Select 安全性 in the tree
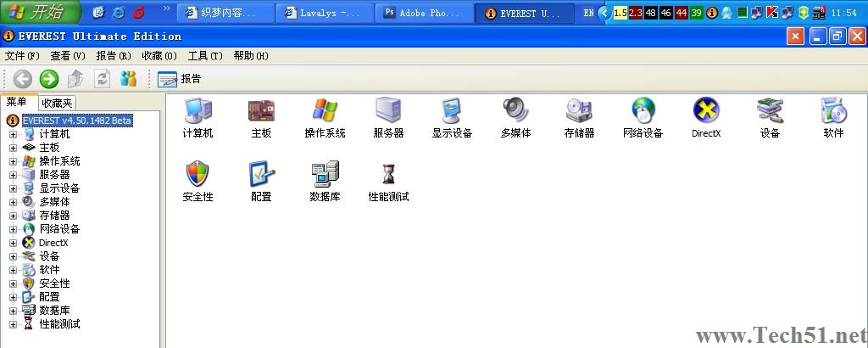The height and width of the screenshot is (348, 868). 54,283
